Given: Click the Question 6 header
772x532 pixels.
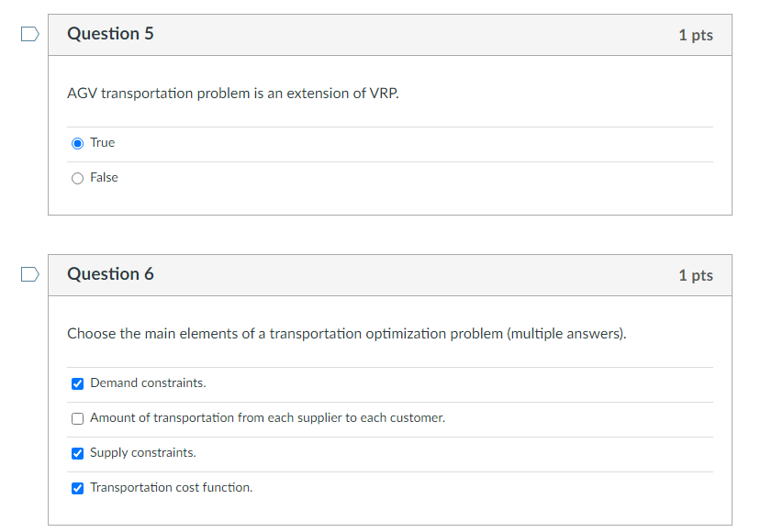Looking at the screenshot, I should (110, 273).
